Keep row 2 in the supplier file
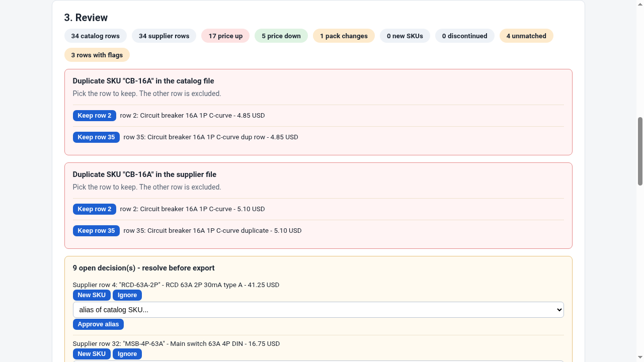 tap(95, 209)
